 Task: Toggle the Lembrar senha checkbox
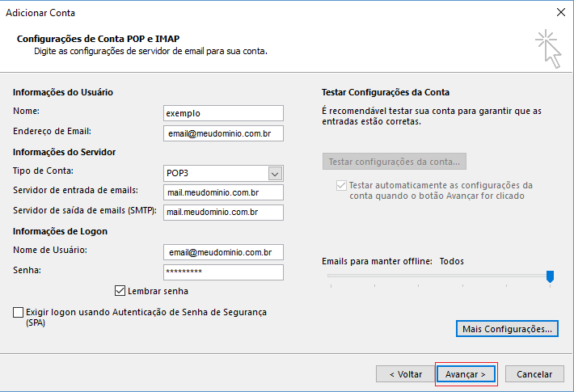(121, 291)
